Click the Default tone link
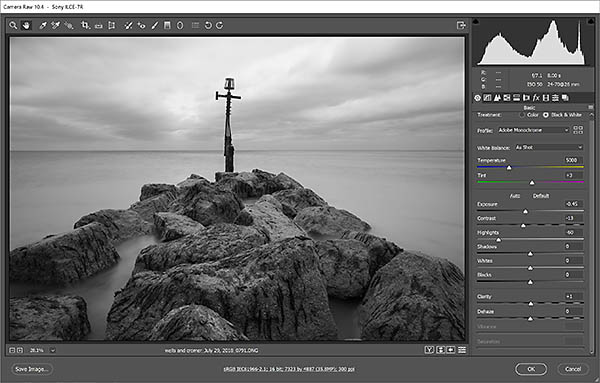Image resolution: width=600 pixels, height=383 pixels. click(x=541, y=196)
